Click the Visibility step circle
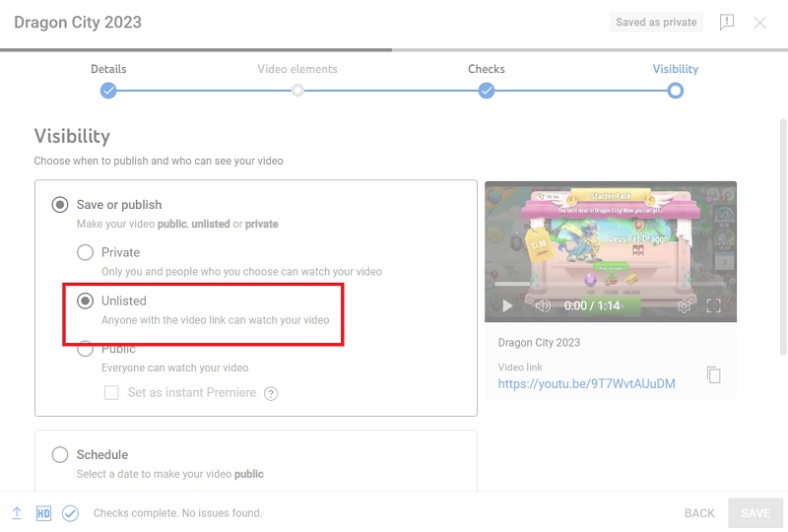This screenshot has width=788, height=532. 676,91
